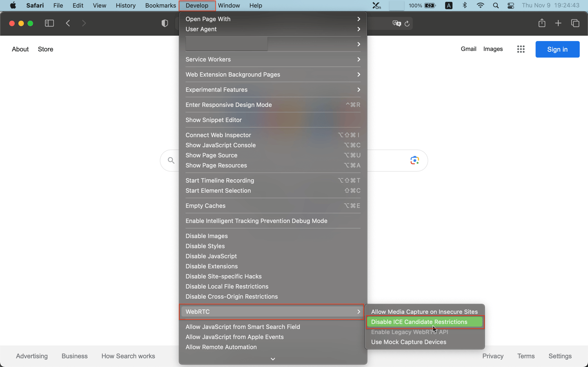
Task: Open the Apple menu
Action: coord(13,5)
